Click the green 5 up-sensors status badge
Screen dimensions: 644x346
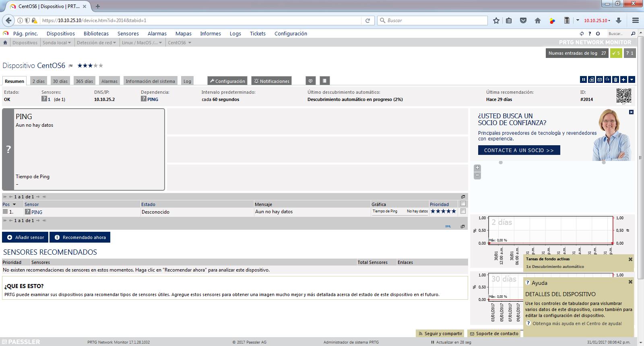tap(616, 53)
